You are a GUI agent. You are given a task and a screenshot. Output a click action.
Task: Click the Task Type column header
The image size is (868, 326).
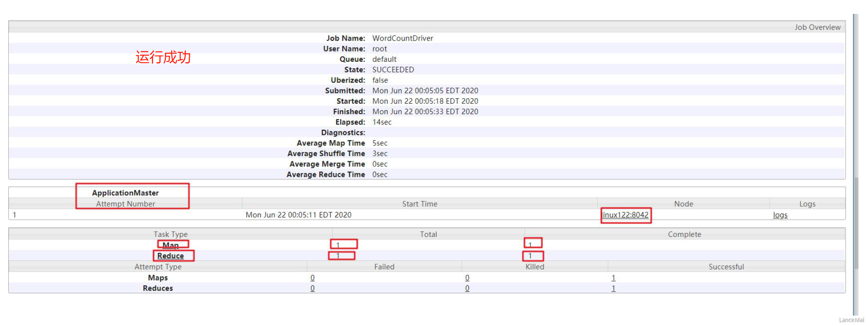170,234
